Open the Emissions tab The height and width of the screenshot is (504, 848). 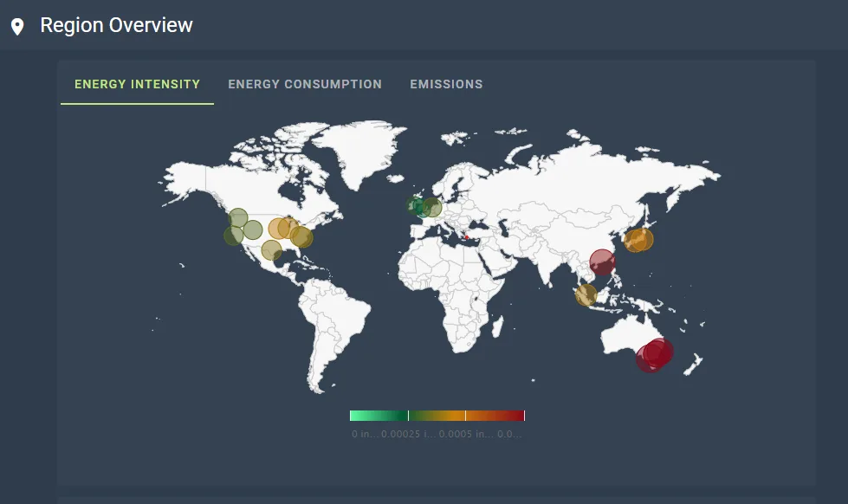446,84
